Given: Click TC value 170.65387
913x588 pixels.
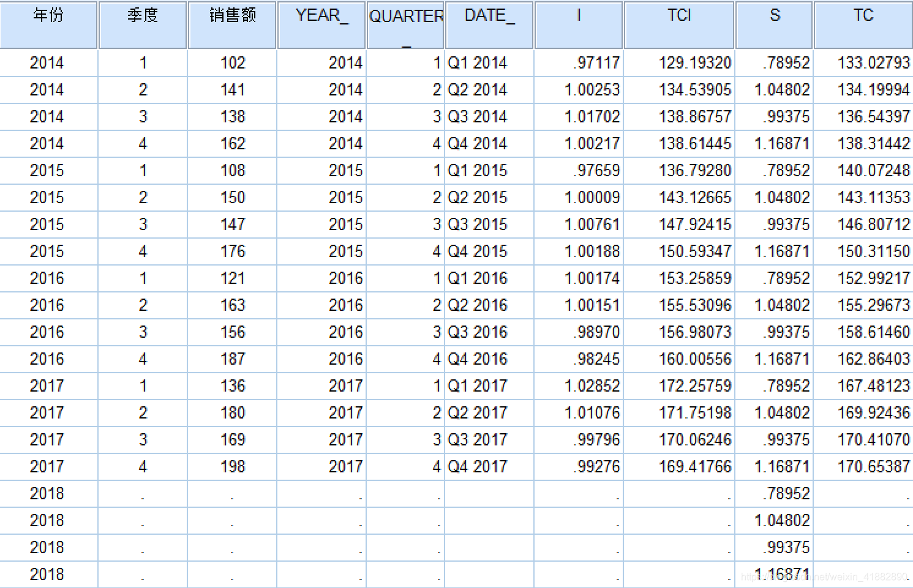Looking at the screenshot, I should tap(863, 467).
